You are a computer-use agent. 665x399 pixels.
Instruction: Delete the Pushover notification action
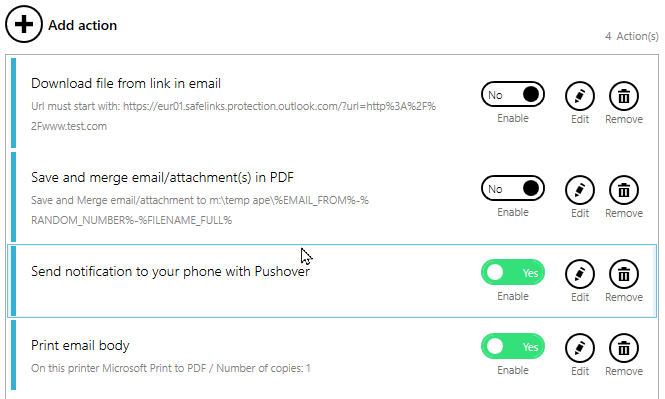[x=624, y=274]
